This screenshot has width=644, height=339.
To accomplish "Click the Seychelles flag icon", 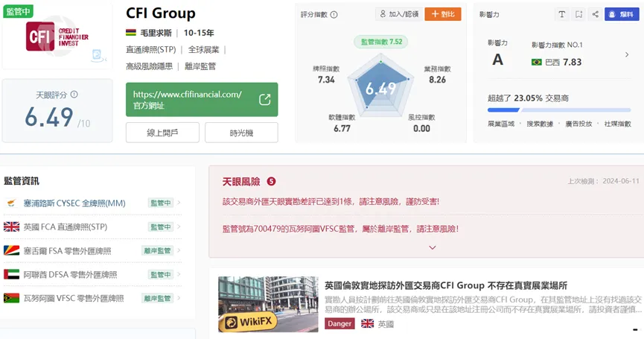I will tap(11, 250).
